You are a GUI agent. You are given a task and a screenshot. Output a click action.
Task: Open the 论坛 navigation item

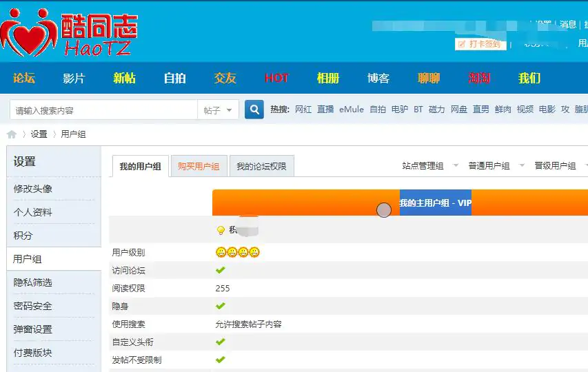tap(24, 78)
